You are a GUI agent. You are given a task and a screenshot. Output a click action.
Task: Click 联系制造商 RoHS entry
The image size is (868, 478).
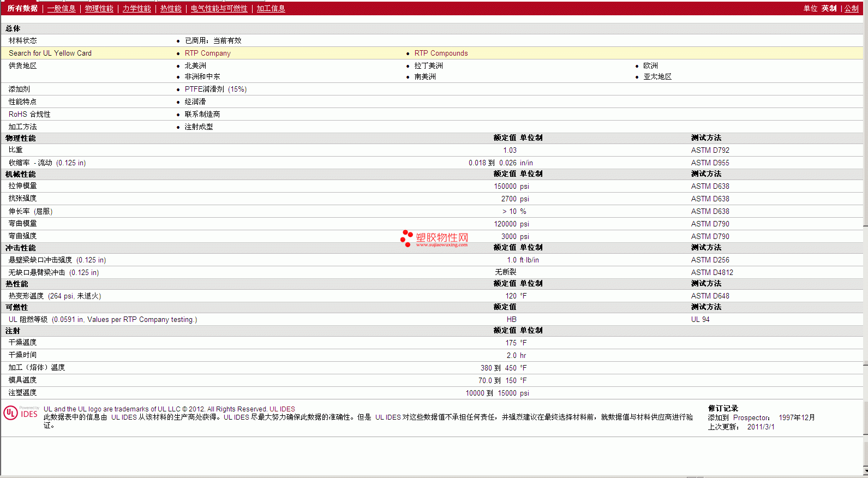coord(202,115)
